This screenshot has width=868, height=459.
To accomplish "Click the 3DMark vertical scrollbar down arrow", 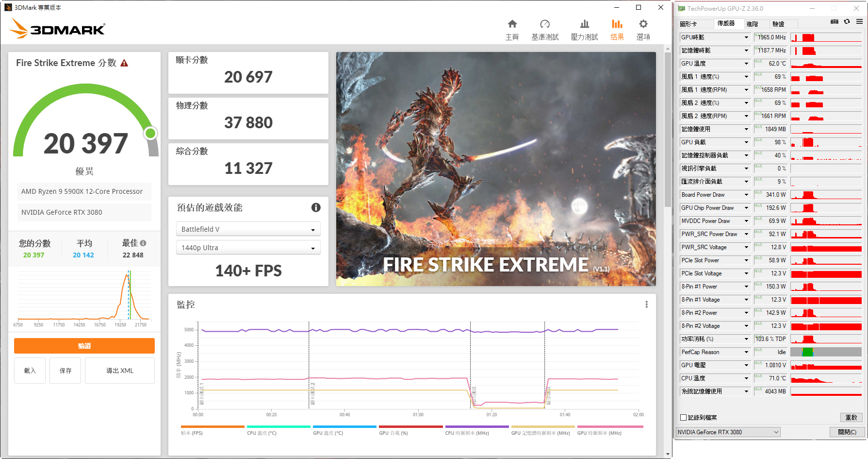I will click(x=668, y=454).
